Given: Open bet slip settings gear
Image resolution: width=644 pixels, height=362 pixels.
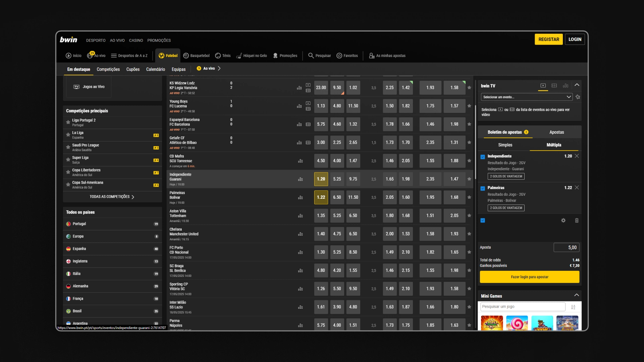Looking at the screenshot, I should (563, 221).
